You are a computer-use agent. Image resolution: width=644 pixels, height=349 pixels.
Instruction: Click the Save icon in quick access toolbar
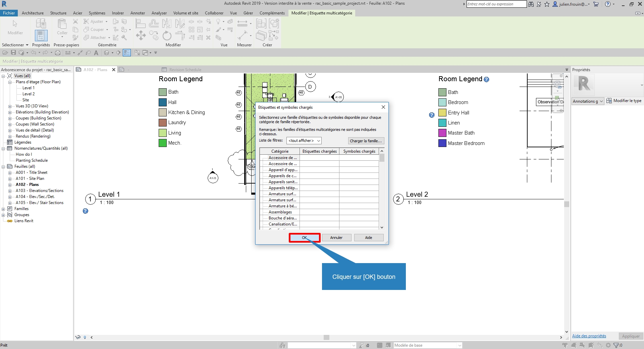[x=13, y=53]
